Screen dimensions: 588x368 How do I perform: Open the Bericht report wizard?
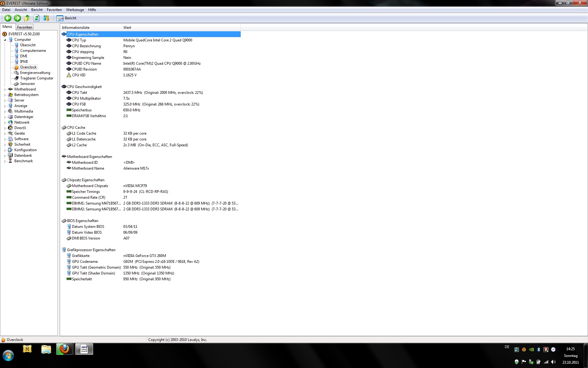66,18
